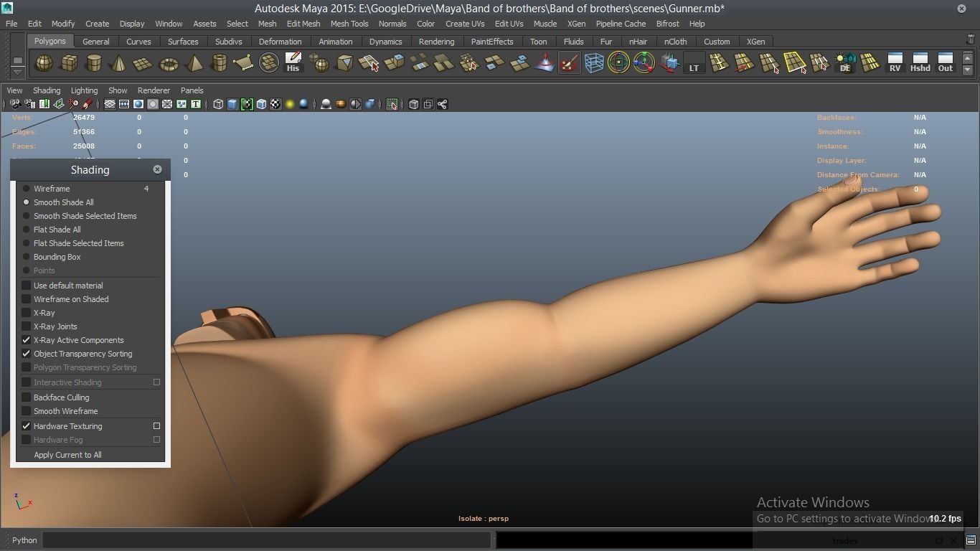Click the lattice wireframe cube shelf icon
This screenshot has width=980, height=551.
[594, 63]
